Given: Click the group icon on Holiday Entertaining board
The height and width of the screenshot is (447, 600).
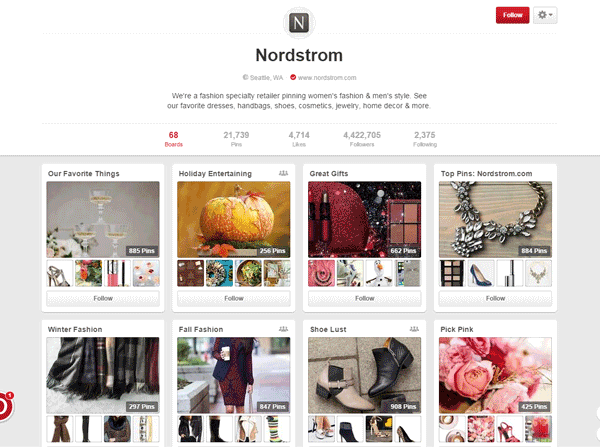Looking at the screenshot, I should click(283, 173).
